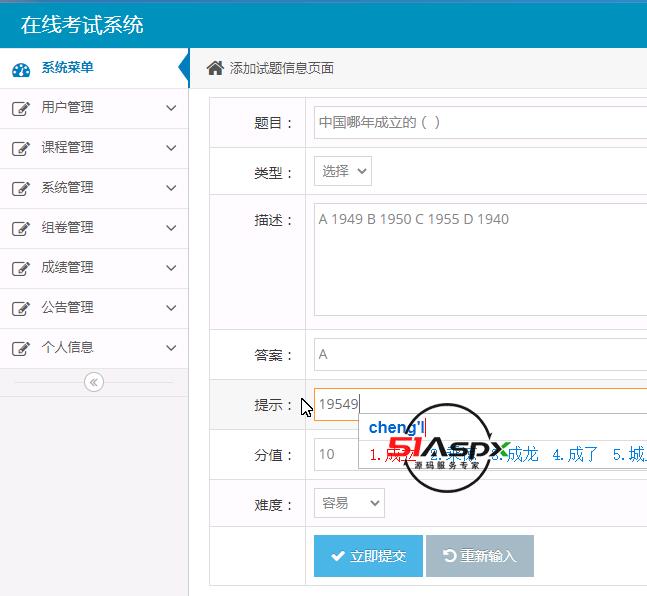Screen dimensions: 647x596
Task: Click into the 分值 input field
Action: 336,454
